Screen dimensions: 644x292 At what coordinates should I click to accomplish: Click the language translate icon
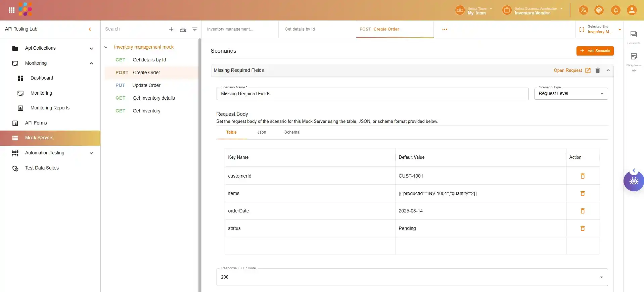tap(583, 10)
